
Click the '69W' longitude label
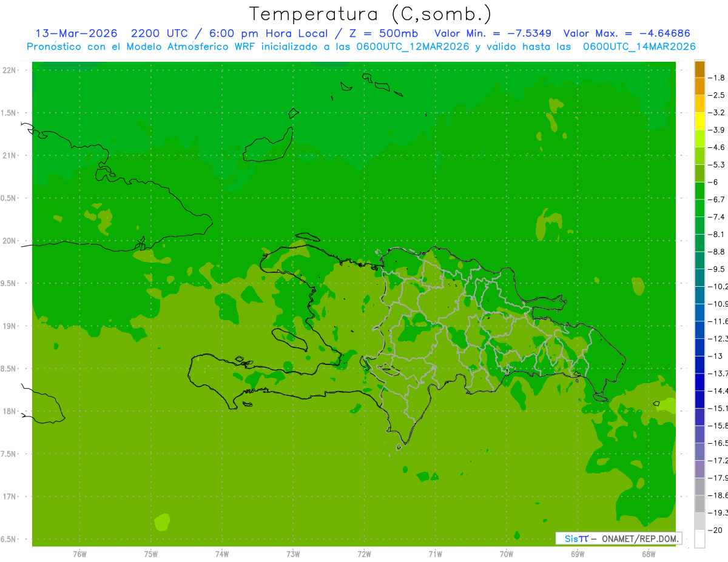point(578,554)
